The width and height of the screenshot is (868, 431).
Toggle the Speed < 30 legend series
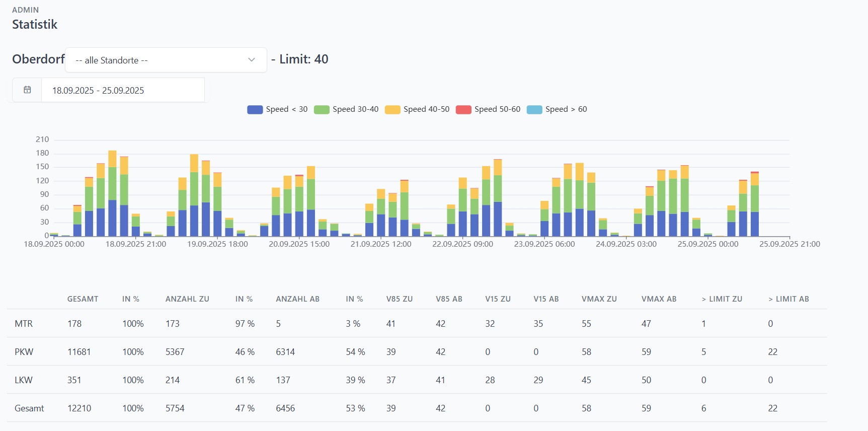point(277,109)
